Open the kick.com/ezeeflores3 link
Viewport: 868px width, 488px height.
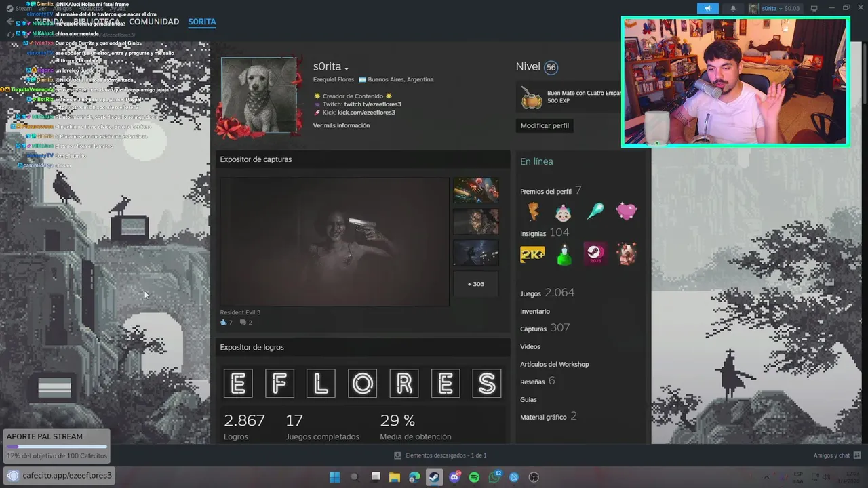click(x=366, y=113)
